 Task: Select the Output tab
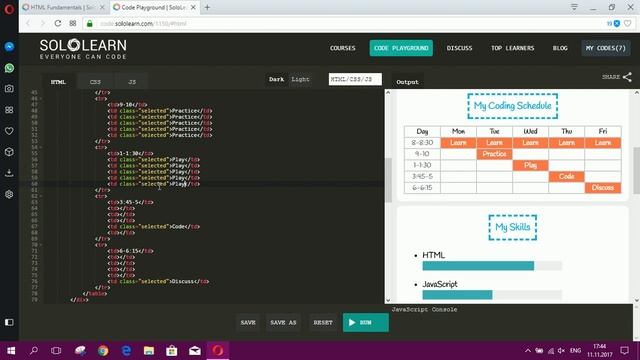(407, 82)
